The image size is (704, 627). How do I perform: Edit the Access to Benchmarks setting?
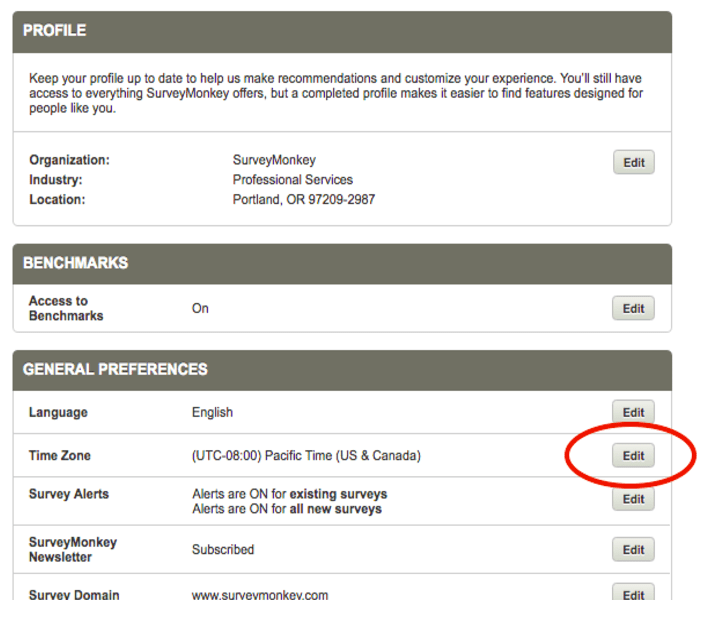633,308
